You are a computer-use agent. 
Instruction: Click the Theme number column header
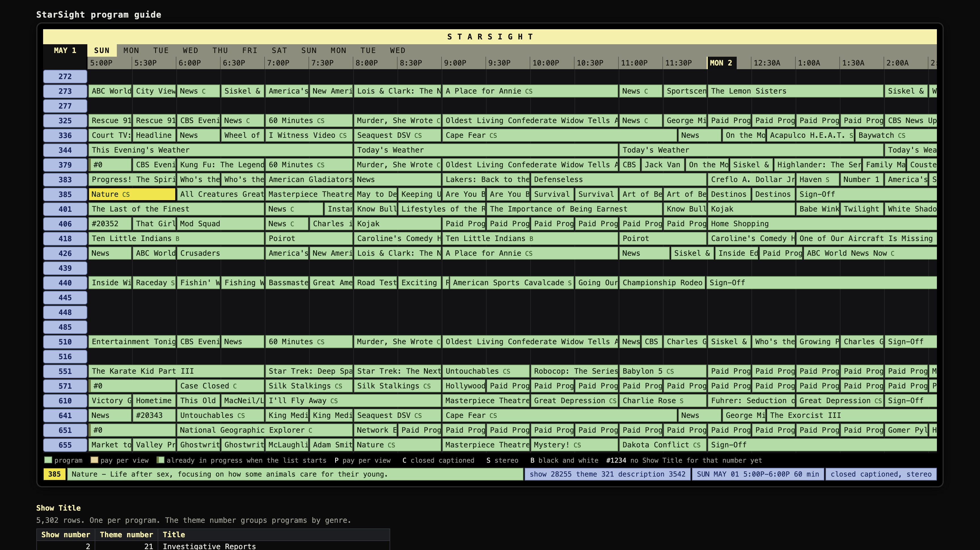(x=126, y=535)
